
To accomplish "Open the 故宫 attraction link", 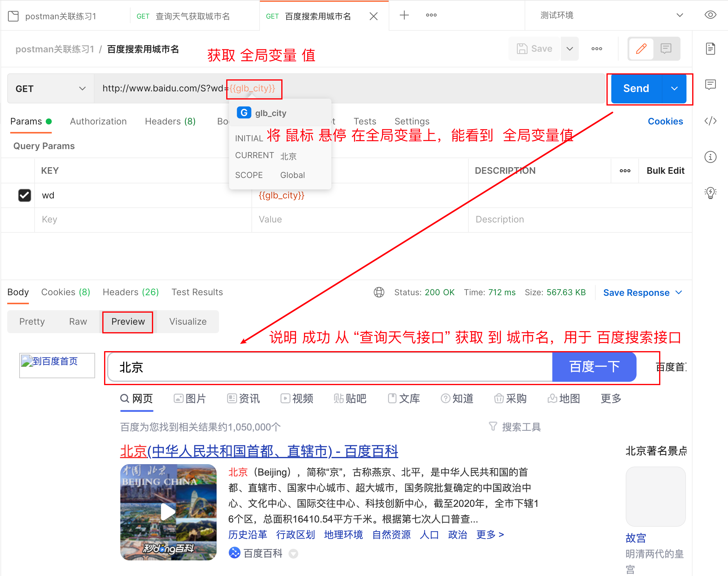I will click(636, 538).
